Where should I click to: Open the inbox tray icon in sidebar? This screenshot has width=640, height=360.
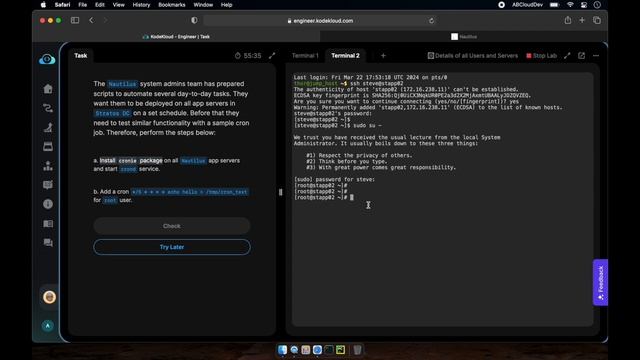click(48, 147)
